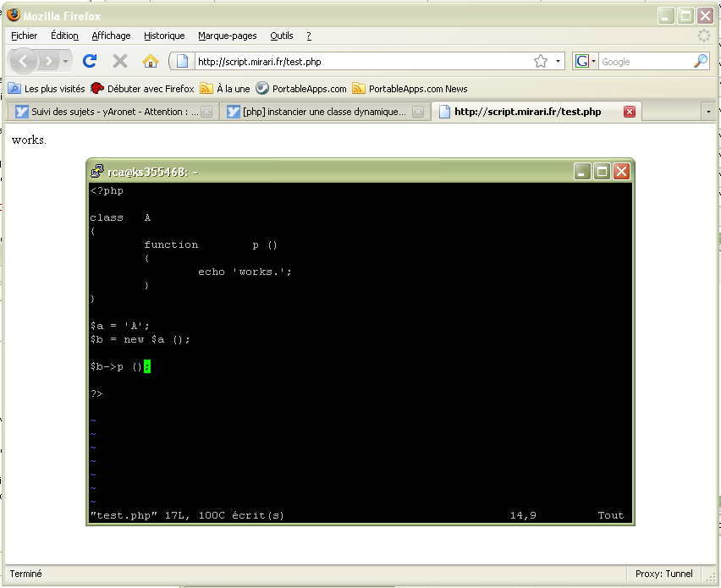
Task: Click the Reload page icon
Action: [90, 61]
